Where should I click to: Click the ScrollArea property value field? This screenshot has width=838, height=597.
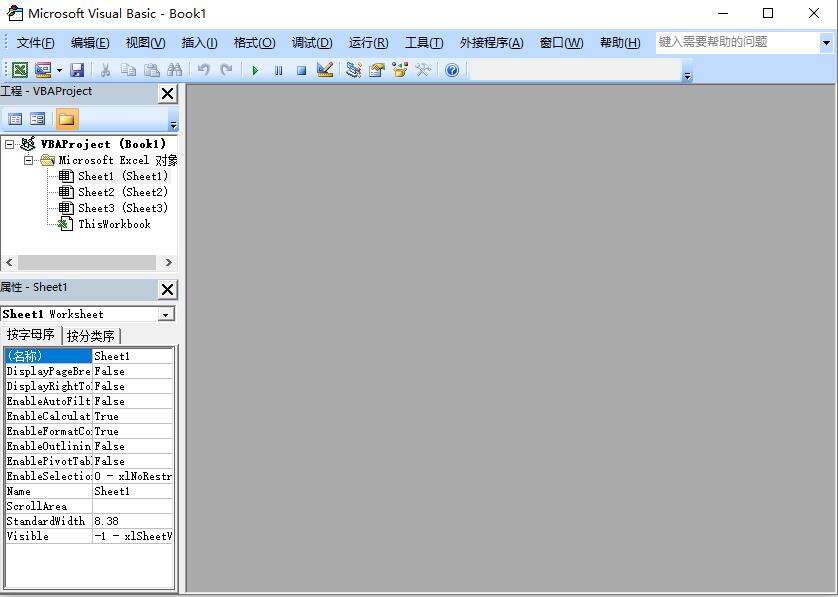coord(133,506)
